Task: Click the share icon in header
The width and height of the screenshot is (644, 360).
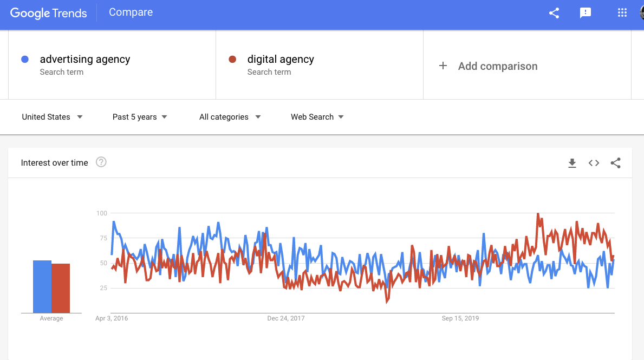Action: (x=554, y=13)
